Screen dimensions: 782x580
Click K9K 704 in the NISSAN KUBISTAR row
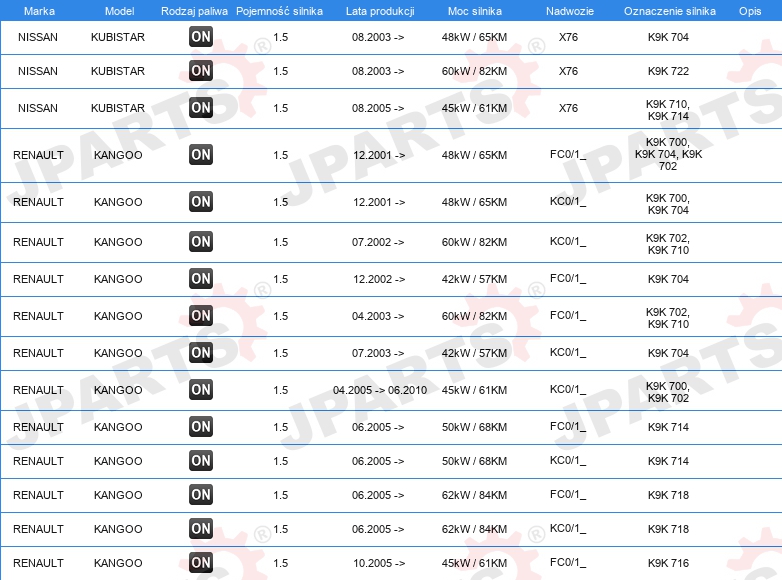point(668,37)
